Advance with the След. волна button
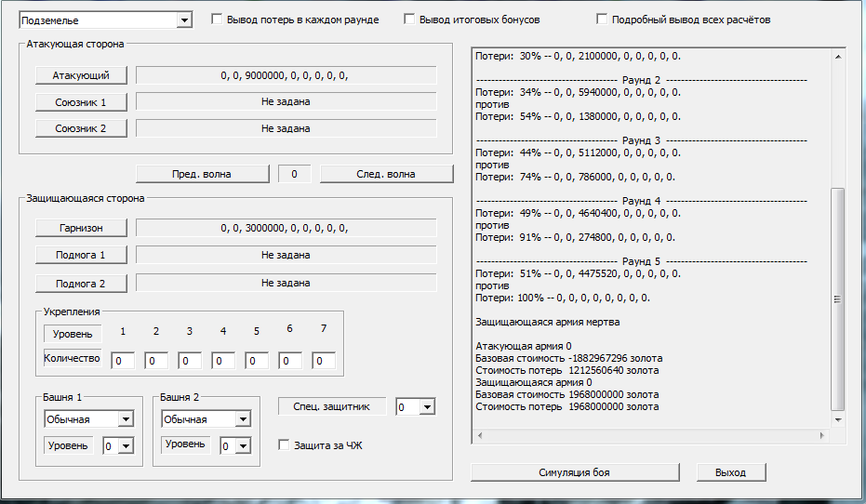This screenshot has height=504, width=866. tap(386, 174)
